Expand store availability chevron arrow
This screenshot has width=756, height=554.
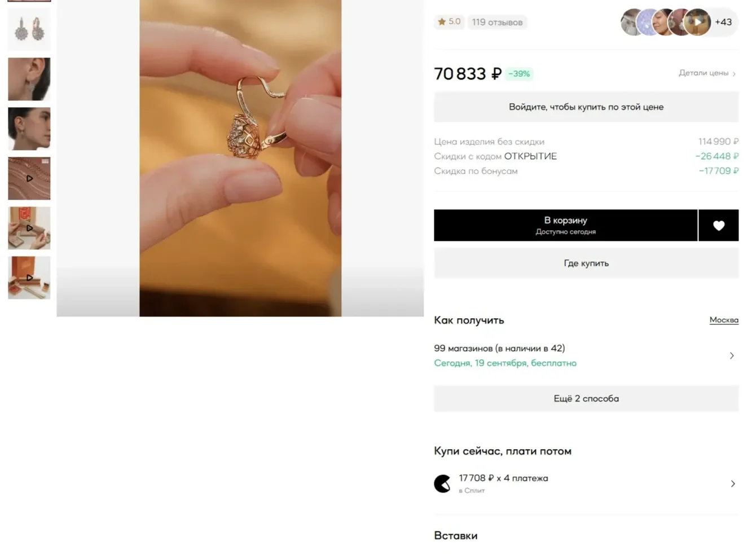tap(732, 355)
